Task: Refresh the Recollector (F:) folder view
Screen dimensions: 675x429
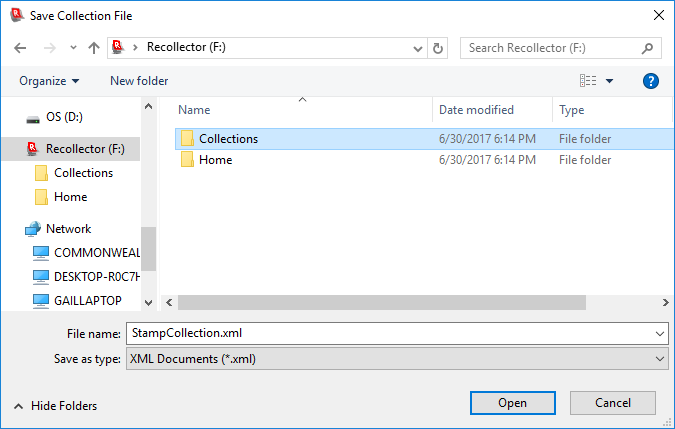Action: click(x=438, y=48)
